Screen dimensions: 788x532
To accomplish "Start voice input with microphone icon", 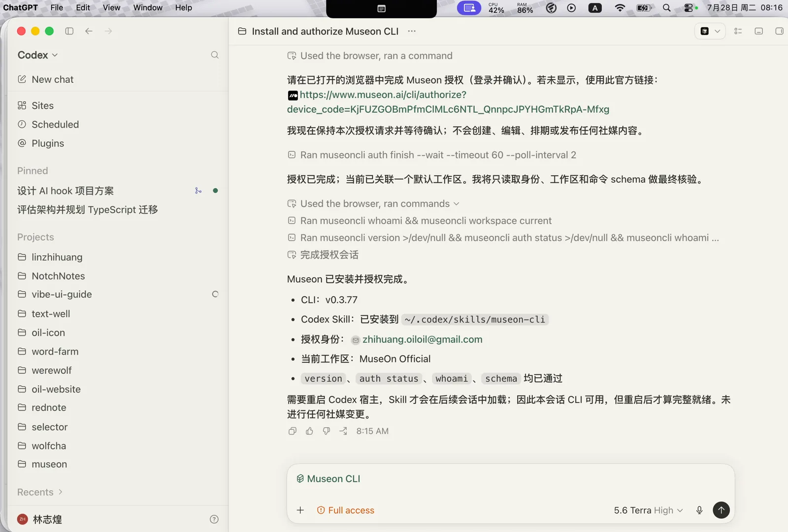I will coord(699,510).
